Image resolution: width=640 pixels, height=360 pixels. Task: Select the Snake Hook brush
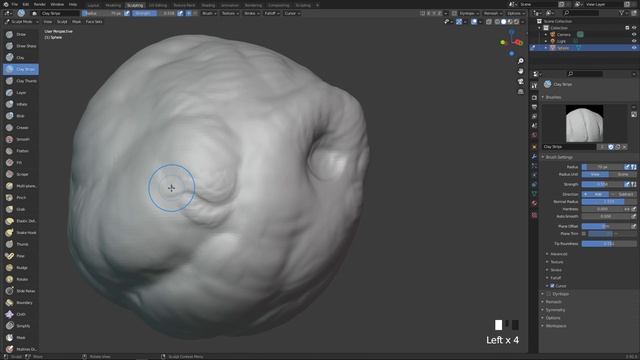pos(20,233)
